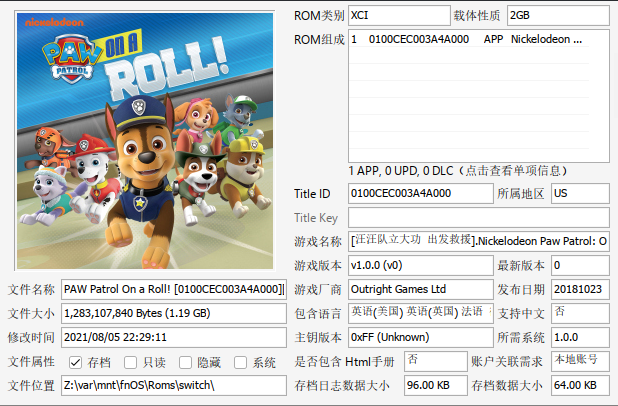618x406 pixels.
Task: Click the 游戏版本 field showing v1.0.0
Action: click(419, 265)
